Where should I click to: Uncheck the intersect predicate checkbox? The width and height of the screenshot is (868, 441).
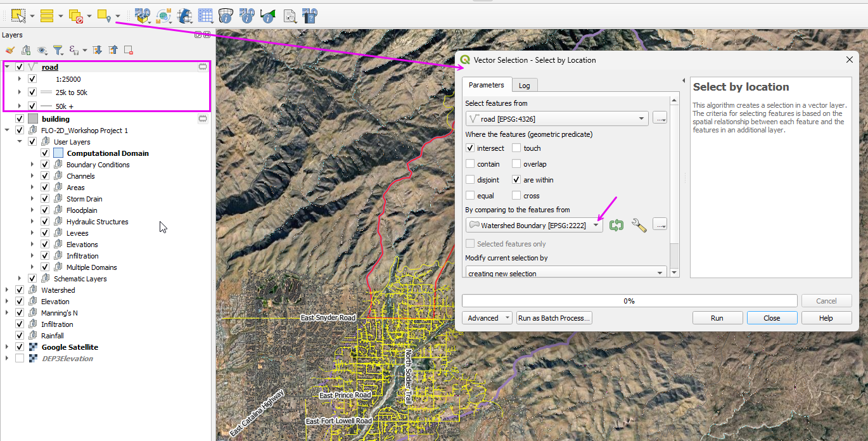click(x=470, y=148)
